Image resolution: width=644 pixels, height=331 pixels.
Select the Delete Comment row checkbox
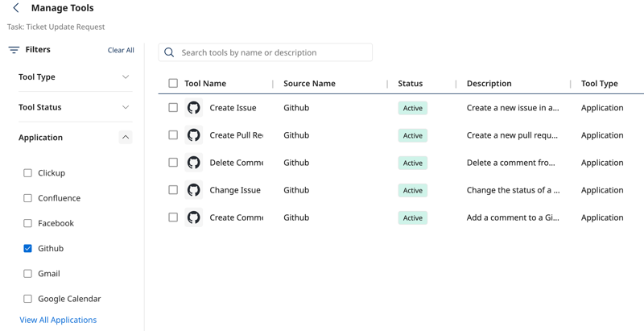click(173, 163)
